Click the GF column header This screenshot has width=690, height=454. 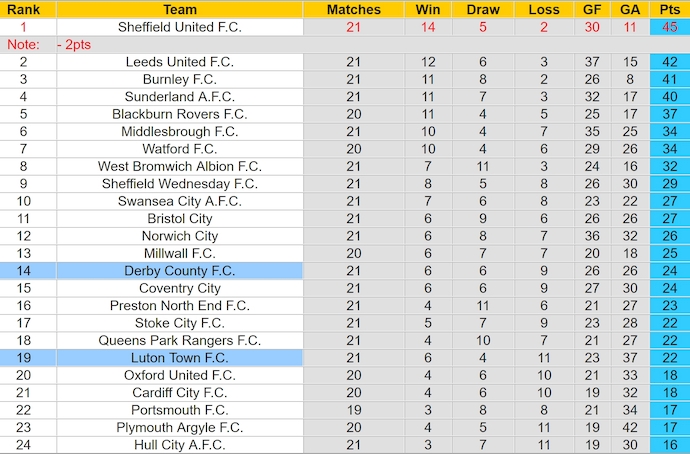tap(592, 9)
